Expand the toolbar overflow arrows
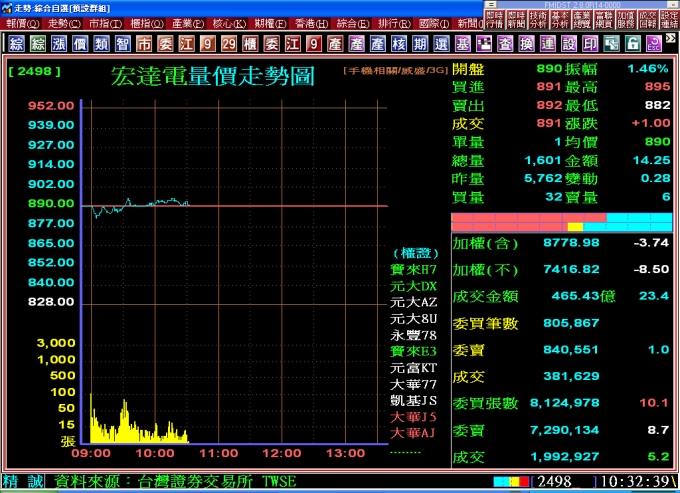The image size is (680, 493). tap(671, 39)
